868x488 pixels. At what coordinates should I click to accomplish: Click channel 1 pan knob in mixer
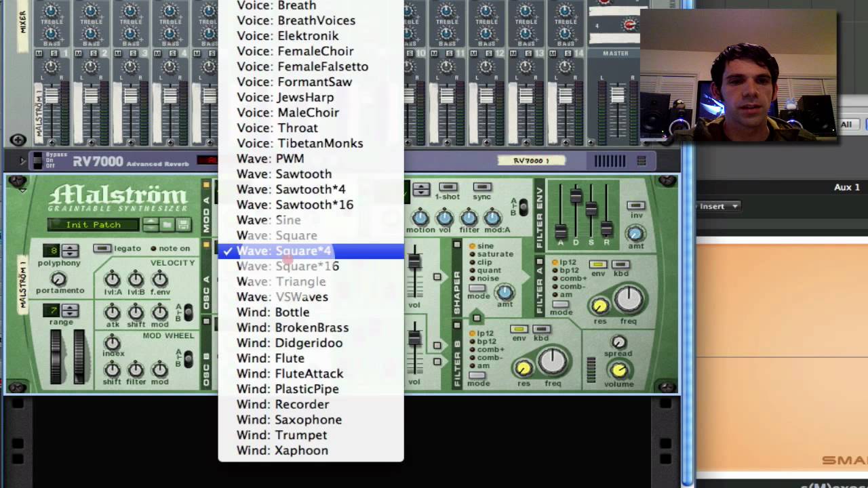tap(52, 68)
